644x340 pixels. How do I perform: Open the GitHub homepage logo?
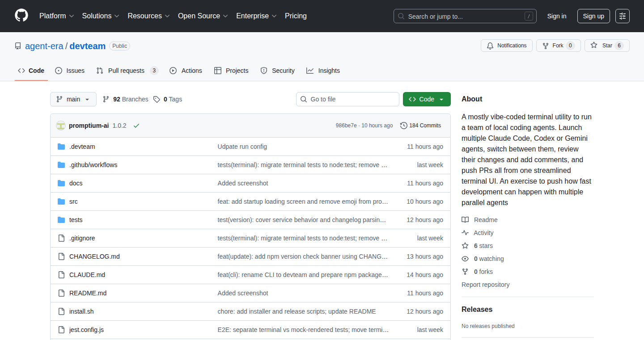21,16
